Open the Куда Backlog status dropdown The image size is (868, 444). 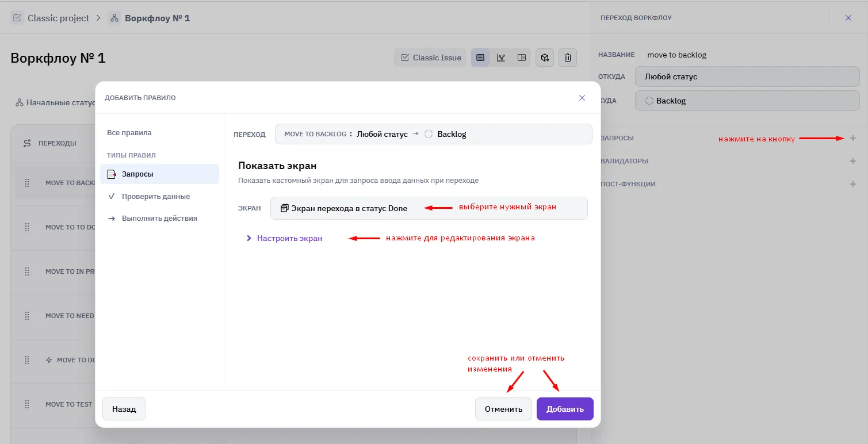(x=747, y=101)
